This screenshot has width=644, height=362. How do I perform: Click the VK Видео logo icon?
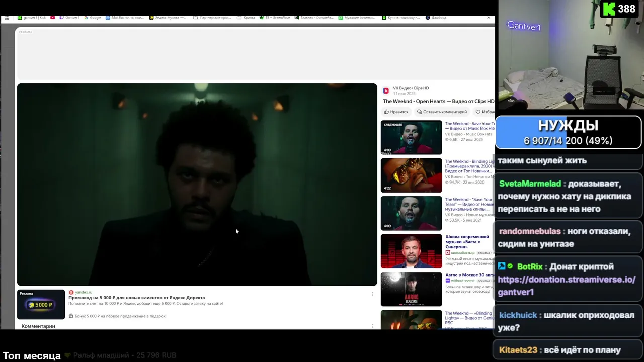tap(386, 90)
